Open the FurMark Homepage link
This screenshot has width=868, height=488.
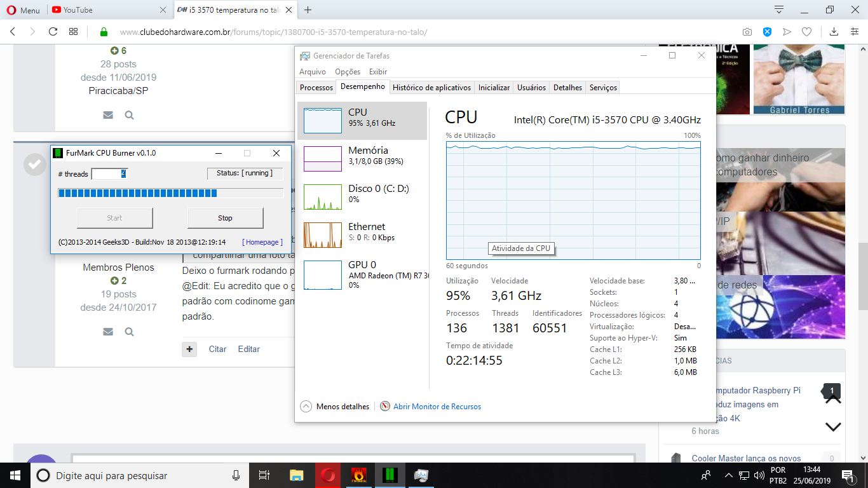point(262,242)
